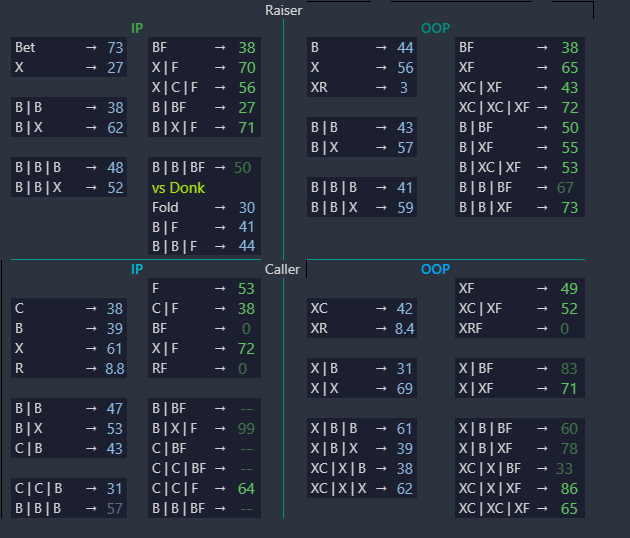This screenshot has height=538, width=630.
Task: Select the X | B → 31 row
Action: 362,368
